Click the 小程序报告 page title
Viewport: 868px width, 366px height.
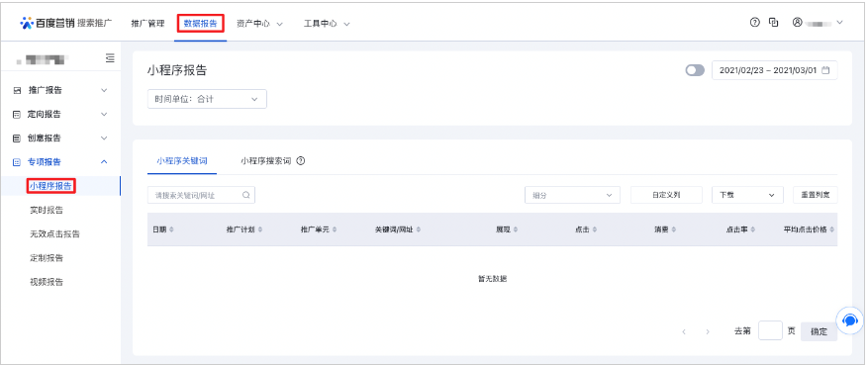pyautogui.click(x=176, y=70)
